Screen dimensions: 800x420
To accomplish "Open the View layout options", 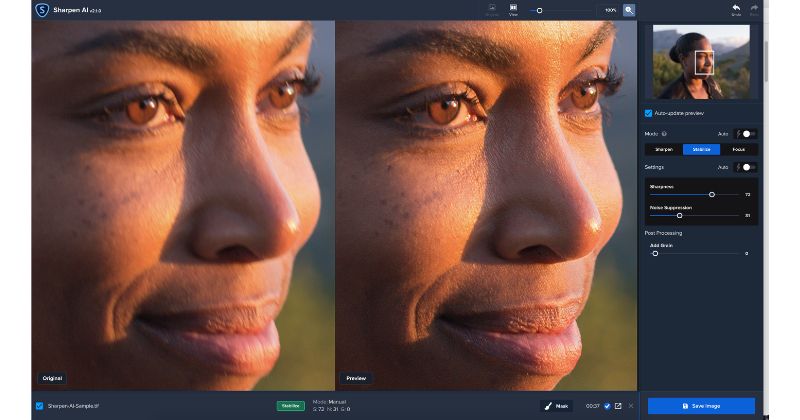I will (x=513, y=10).
